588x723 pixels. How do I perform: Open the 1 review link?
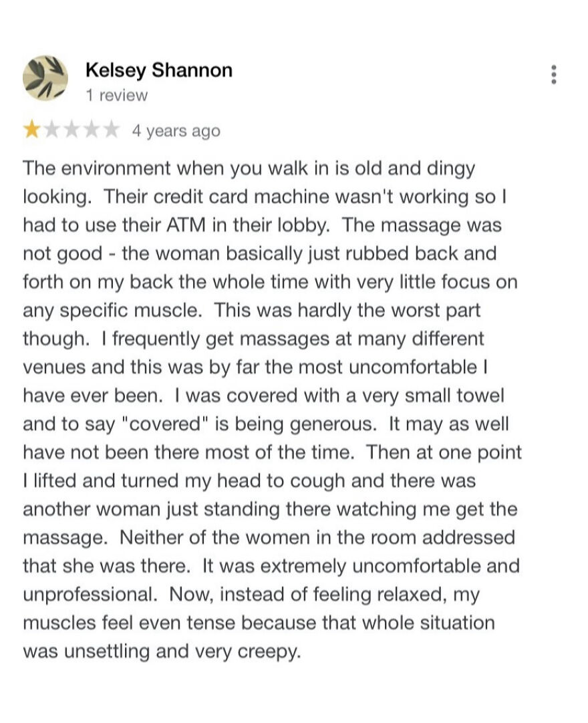coord(115,95)
